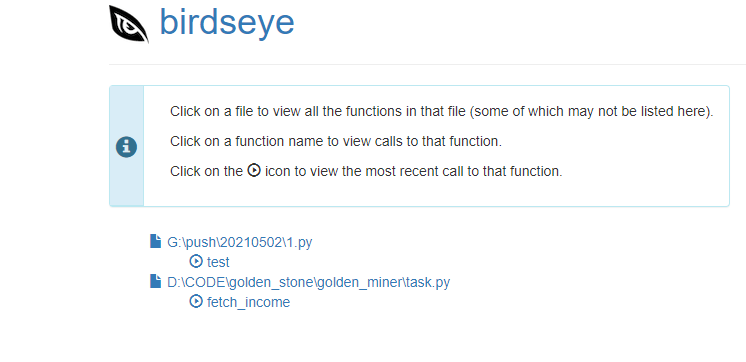Click the horizontal divider under the header
746x362 pixels.
tap(427, 64)
